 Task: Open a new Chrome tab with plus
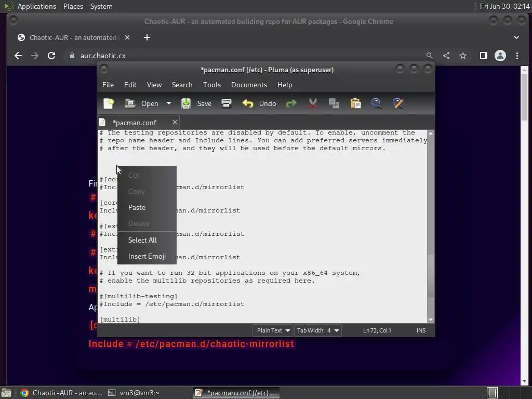pyautogui.click(x=147, y=37)
